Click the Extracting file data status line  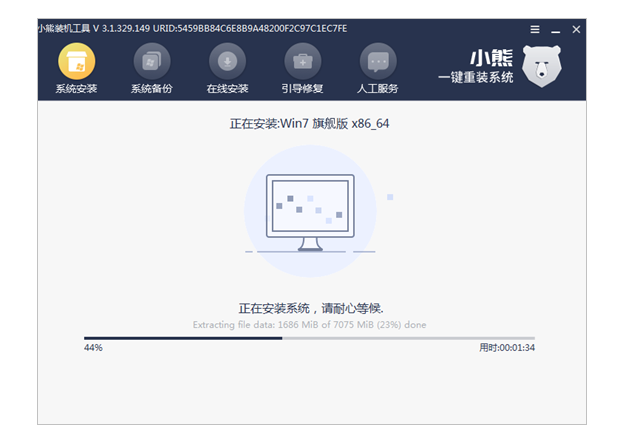click(309, 325)
